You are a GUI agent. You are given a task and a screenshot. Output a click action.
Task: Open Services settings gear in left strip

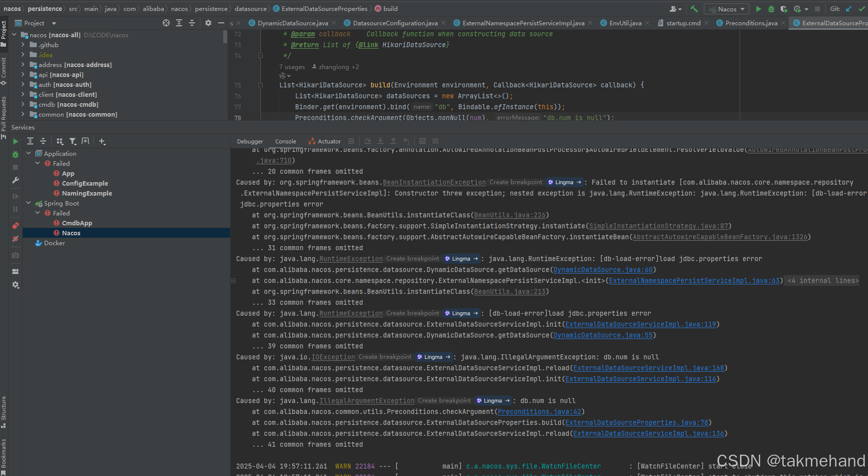(x=15, y=285)
